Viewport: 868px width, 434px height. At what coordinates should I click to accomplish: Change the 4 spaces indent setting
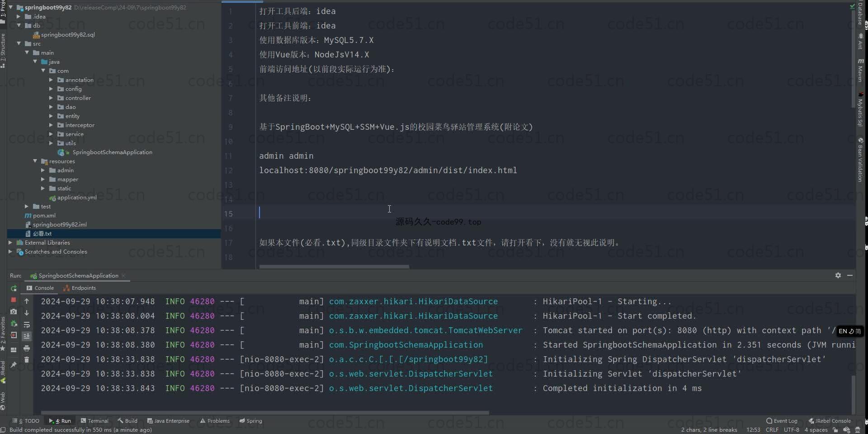(816, 430)
